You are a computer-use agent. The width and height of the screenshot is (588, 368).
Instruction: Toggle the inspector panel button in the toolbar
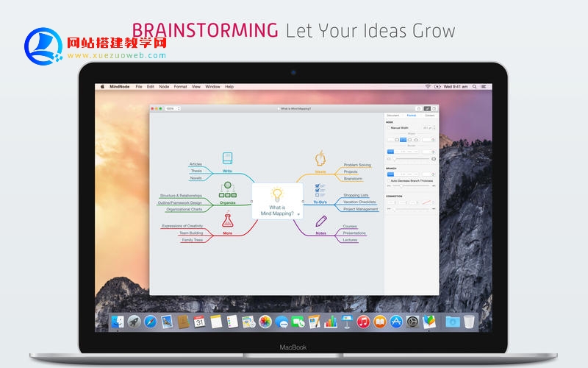point(427,108)
